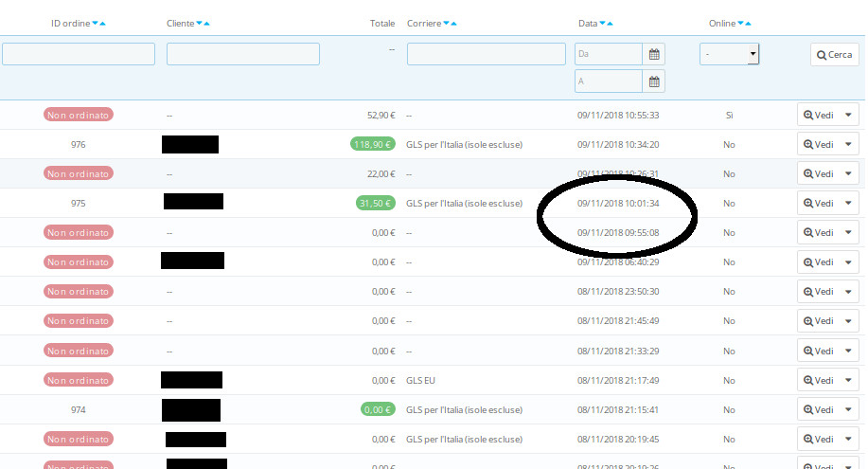Sort Online column descending arrow
This screenshot has height=469, width=868.
tap(740, 24)
